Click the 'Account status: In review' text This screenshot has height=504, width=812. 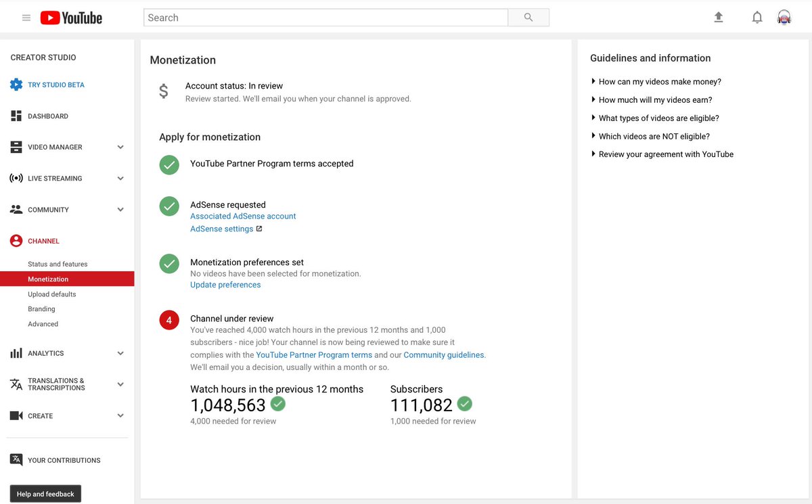pos(234,86)
